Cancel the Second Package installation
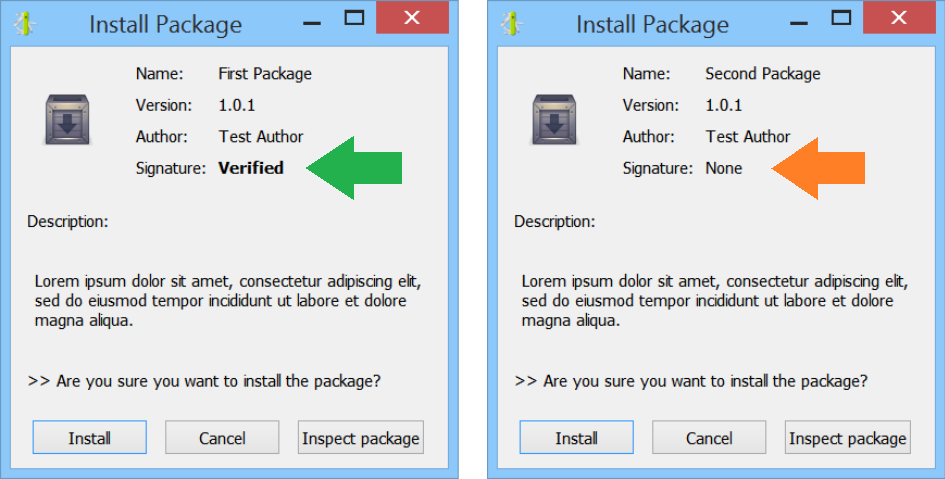The image size is (945, 479). pyautogui.click(x=709, y=437)
